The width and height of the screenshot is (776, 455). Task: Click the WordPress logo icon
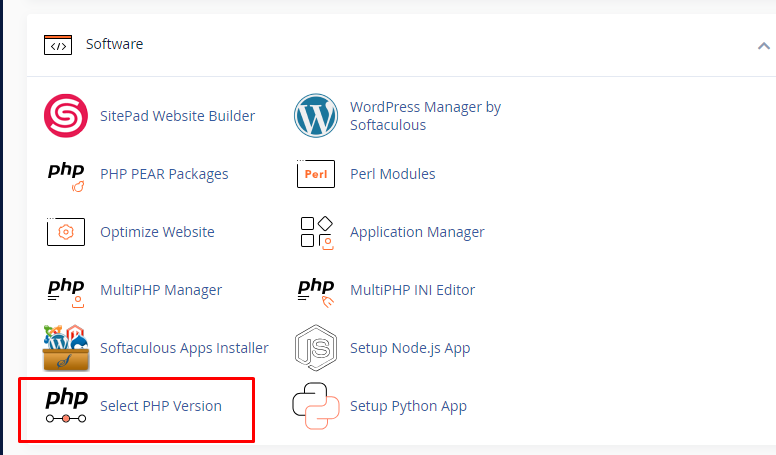click(x=316, y=115)
